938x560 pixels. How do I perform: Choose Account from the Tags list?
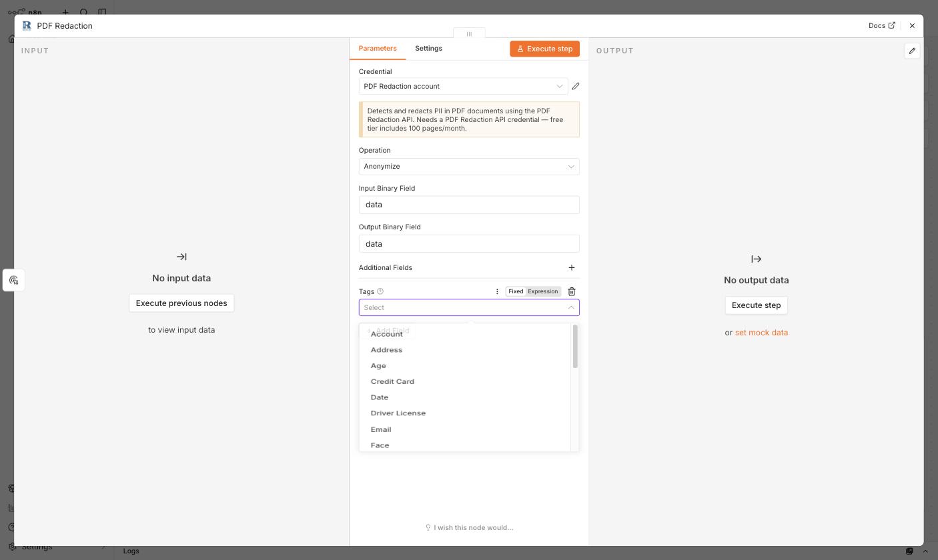[x=465, y=334]
